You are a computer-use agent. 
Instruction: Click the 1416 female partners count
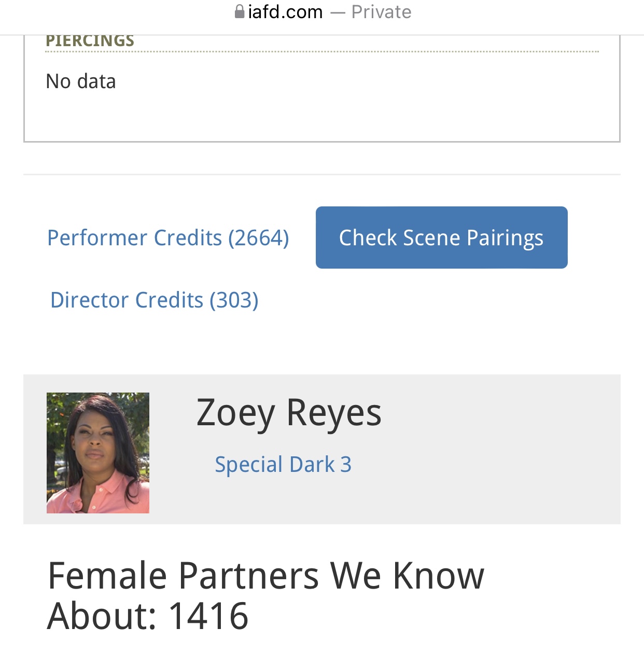(208, 616)
